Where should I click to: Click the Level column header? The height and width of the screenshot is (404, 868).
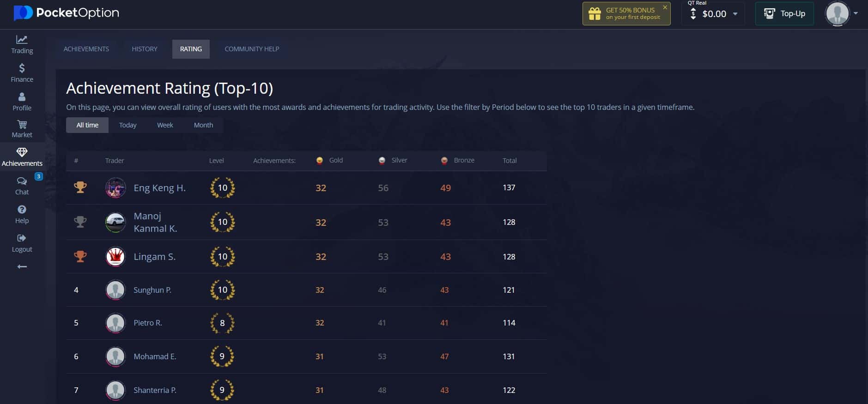click(216, 161)
